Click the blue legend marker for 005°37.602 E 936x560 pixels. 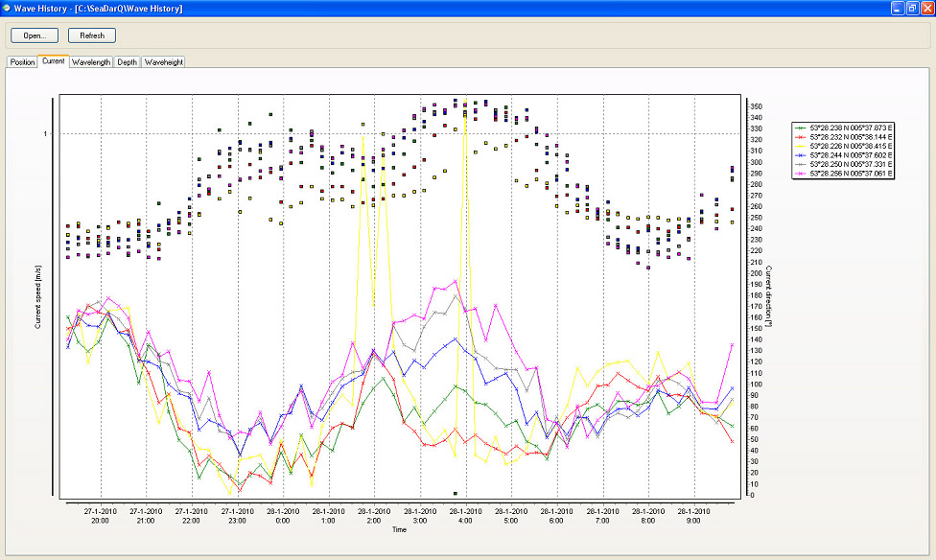click(802, 154)
